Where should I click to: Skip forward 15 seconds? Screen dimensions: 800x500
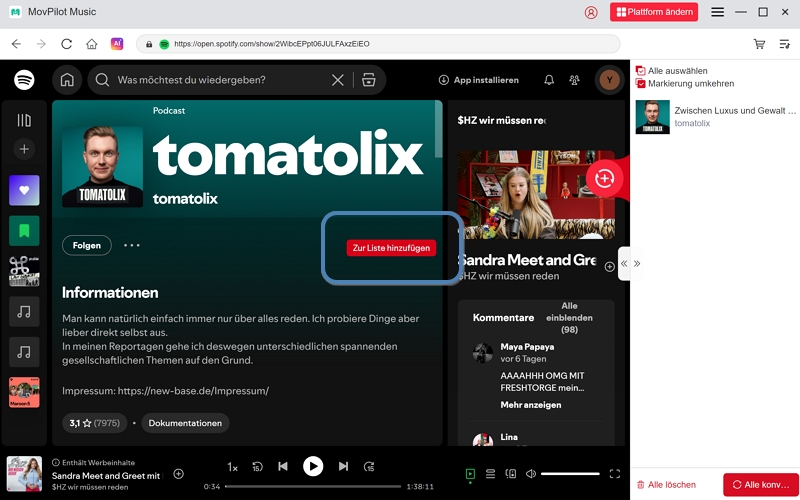tap(369, 467)
